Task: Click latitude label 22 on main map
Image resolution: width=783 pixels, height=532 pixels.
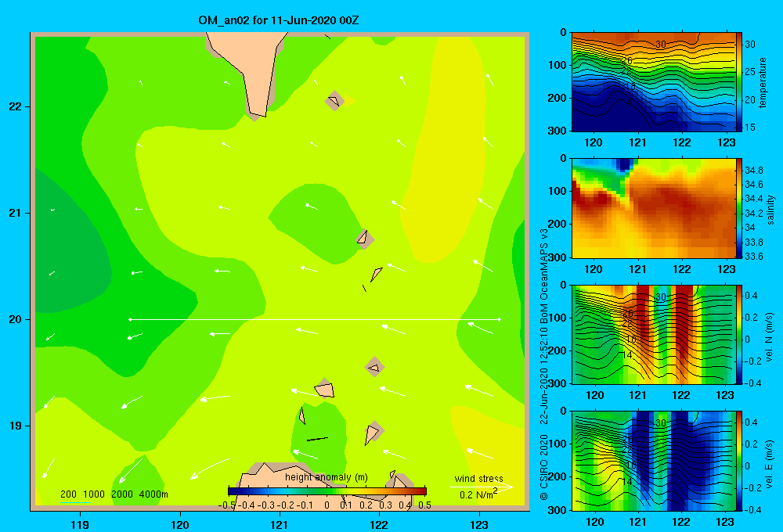Action: pos(16,107)
